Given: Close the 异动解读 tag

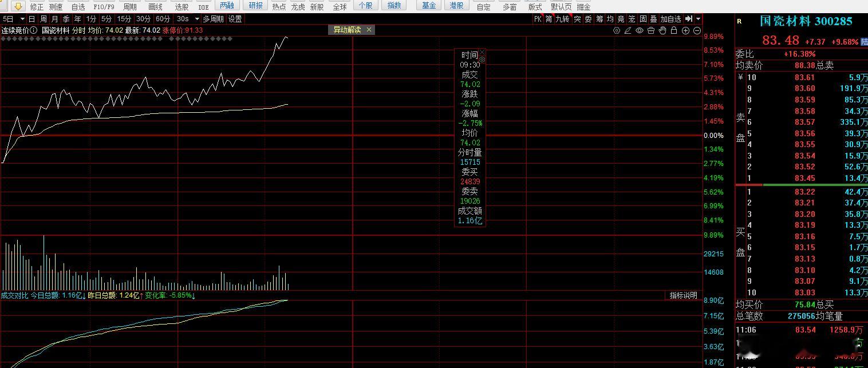Looking at the screenshot, I should point(369,30).
